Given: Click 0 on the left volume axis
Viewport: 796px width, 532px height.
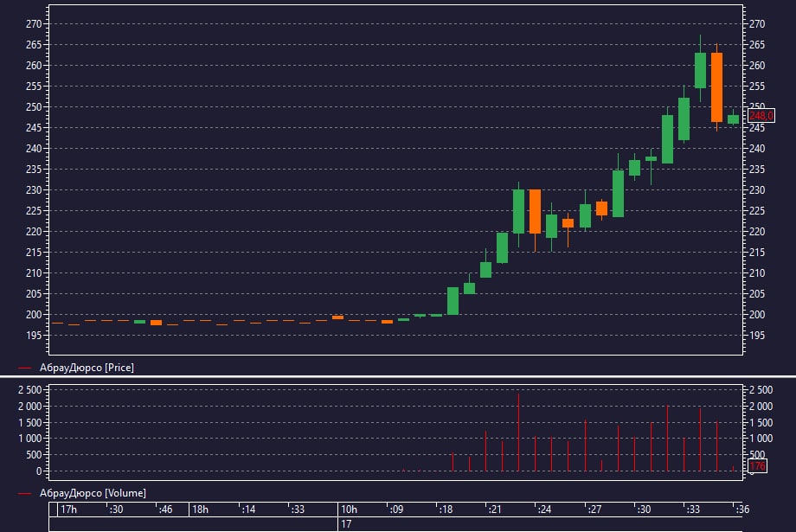Looking at the screenshot, I should 39,471.
